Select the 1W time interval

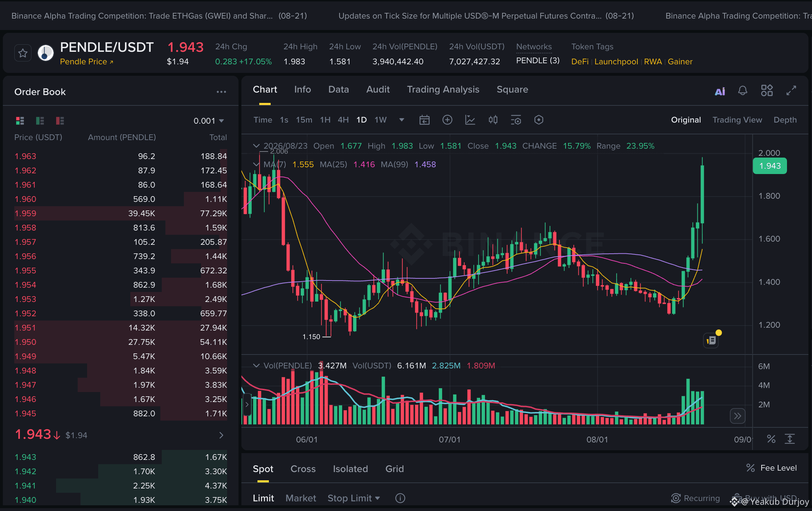[381, 120]
